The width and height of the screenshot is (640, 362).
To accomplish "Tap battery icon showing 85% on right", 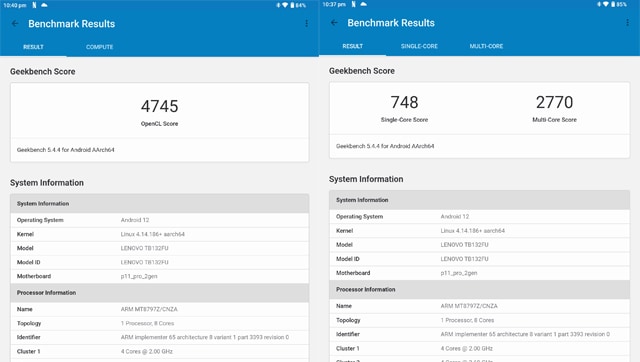I will (613, 4).
